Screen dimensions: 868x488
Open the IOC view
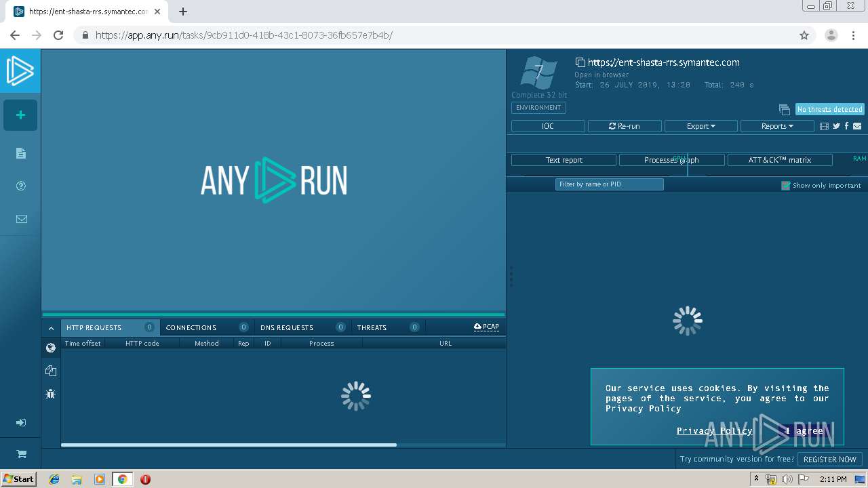[x=548, y=126]
